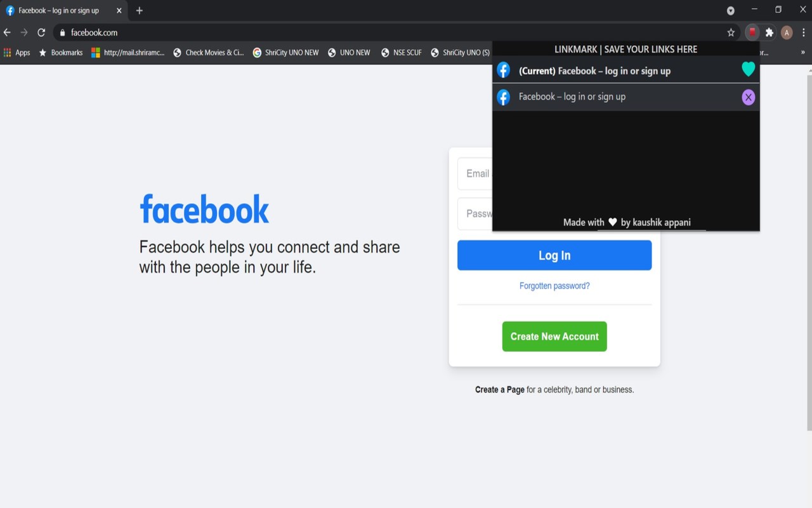The height and width of the screenshot is (508, 812).
Task: Open the ShriCity UNO NEW bookmark
Action: [x=285, y=53]
